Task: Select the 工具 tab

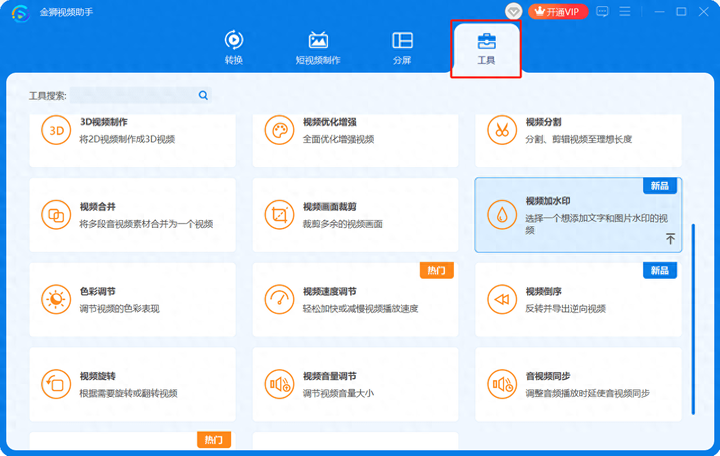Action: pos(486,48)
